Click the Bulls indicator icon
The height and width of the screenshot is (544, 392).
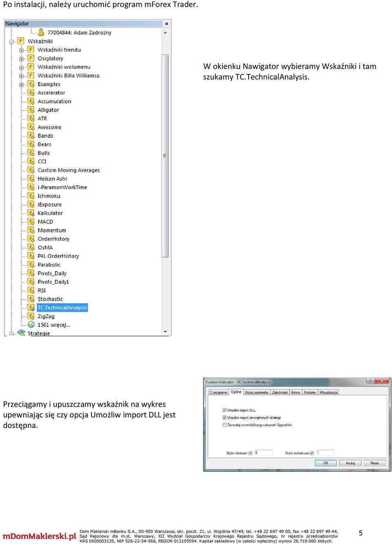coord(31,153)
